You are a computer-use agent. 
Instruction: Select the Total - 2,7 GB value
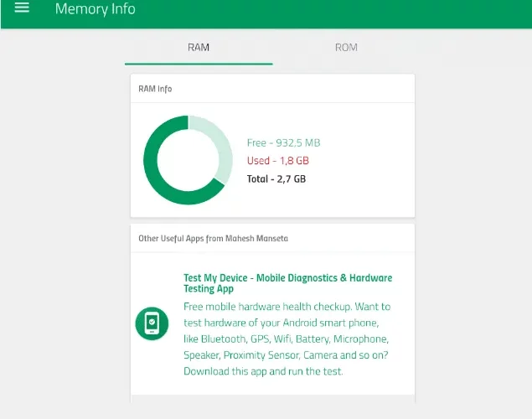pyautogui.click(x=276, y=178)
